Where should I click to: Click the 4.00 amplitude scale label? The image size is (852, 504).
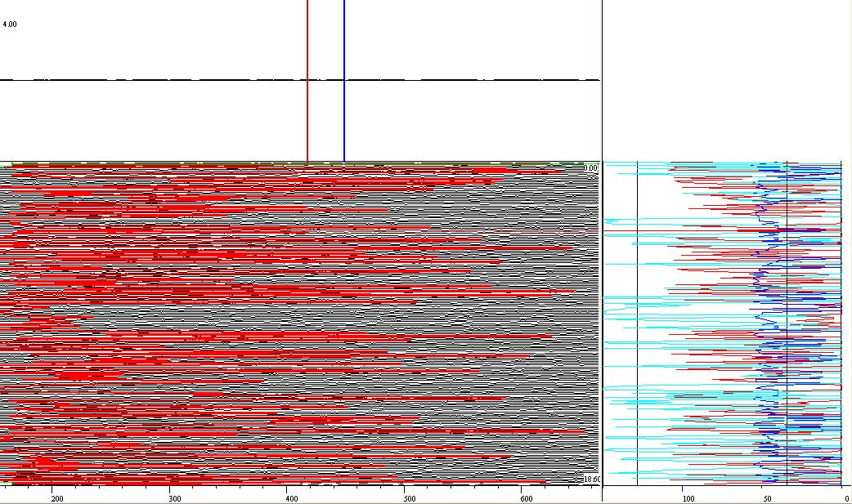tap(10, 25)
